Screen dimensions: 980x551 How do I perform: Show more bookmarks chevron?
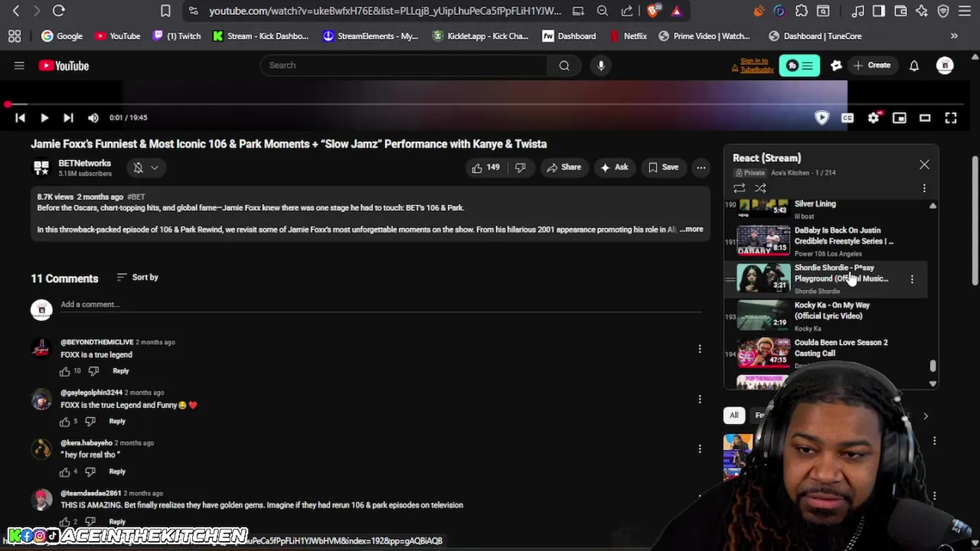[954, 36]
